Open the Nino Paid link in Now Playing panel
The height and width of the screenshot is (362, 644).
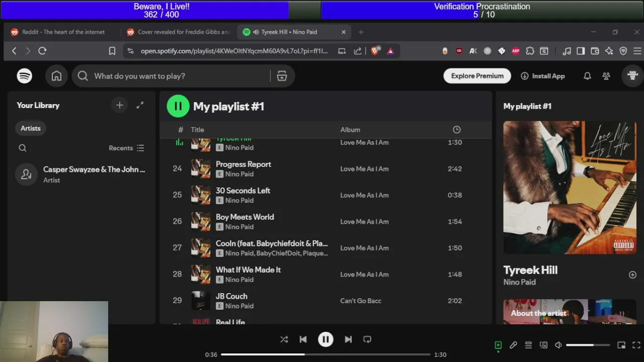(519, 282)
